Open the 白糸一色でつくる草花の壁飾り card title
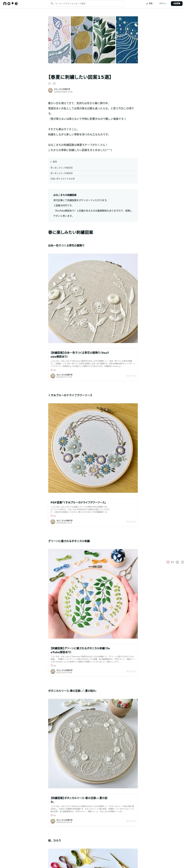 [80, 354]
